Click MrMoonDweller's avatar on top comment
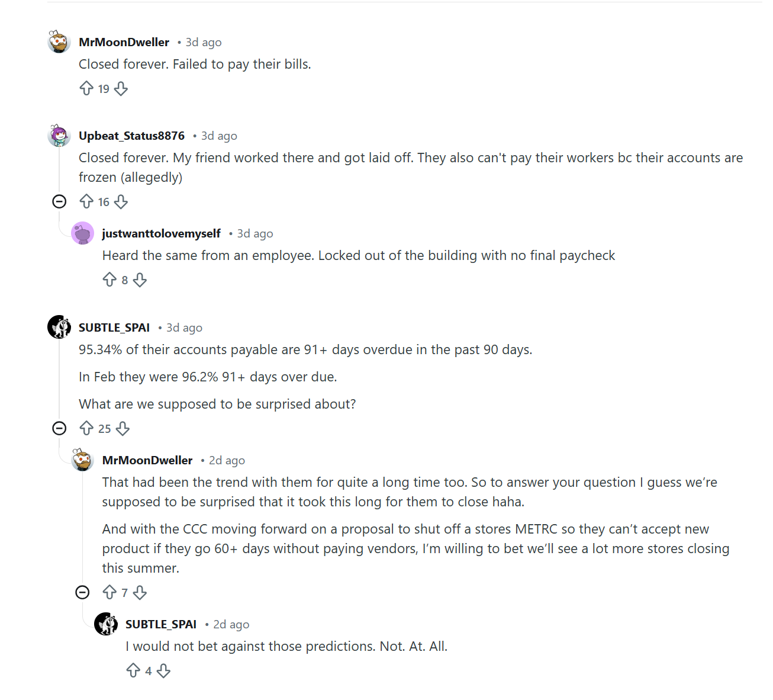Viewport: 773px width, 700px height. pyautogui.click(x=59, y=42)
